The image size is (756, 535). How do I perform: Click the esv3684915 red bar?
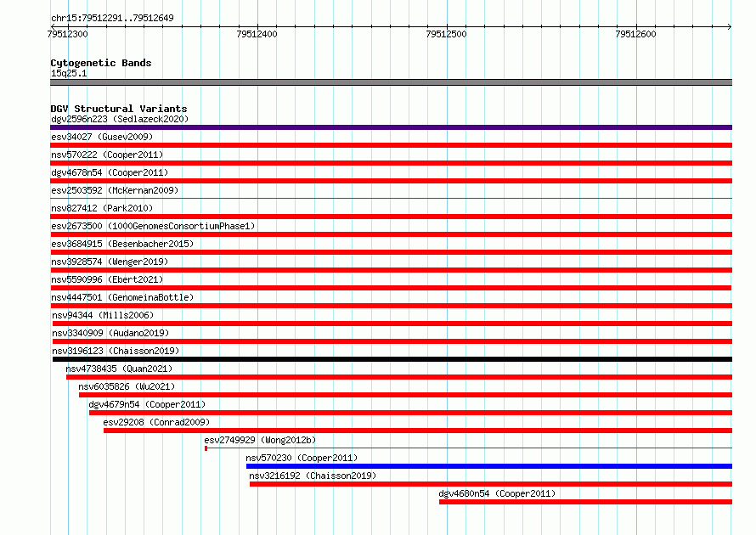pos(391,252)
